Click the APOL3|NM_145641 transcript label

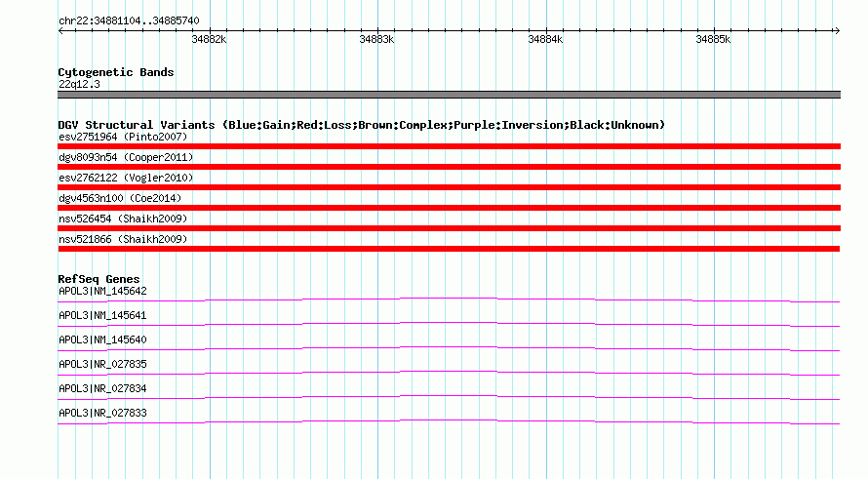102,316
